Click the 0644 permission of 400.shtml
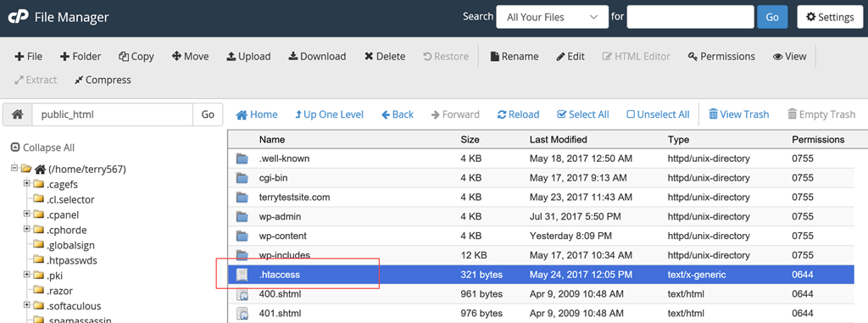868x323 pixels. [x=803, y=294]
